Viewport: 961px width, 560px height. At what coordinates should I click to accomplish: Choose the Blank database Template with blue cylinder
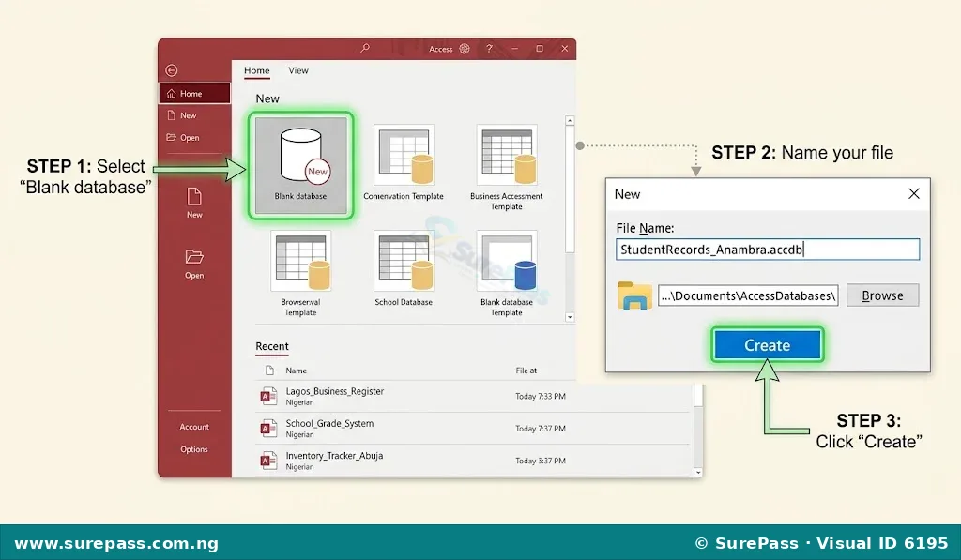click(506, 273)
